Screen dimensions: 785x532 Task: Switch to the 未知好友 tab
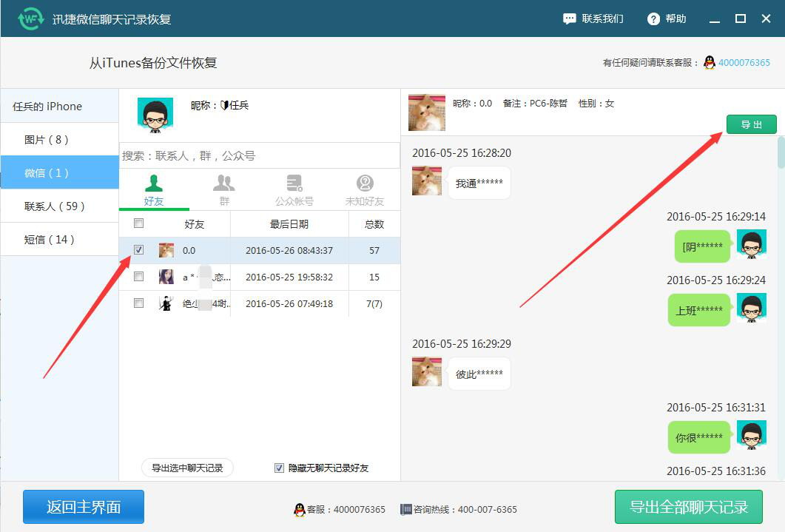[x=365, y=191]
